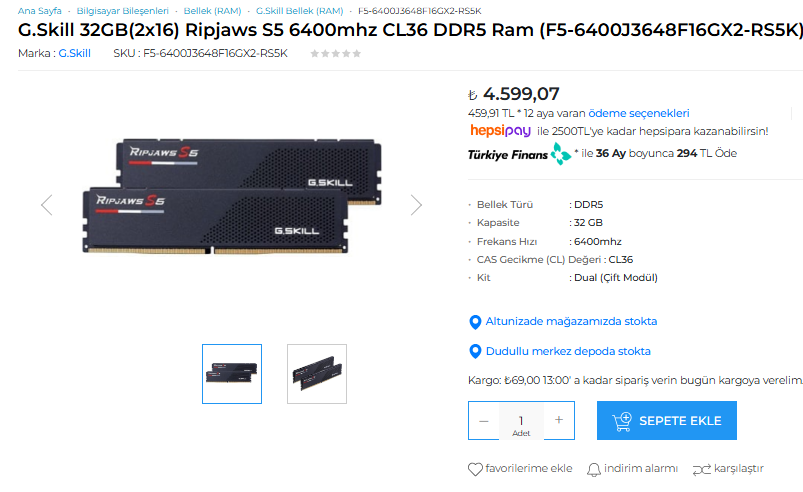Add product with SEPETE EKLE button
Screen dimensions: 803x492
[x=667, y=420]
